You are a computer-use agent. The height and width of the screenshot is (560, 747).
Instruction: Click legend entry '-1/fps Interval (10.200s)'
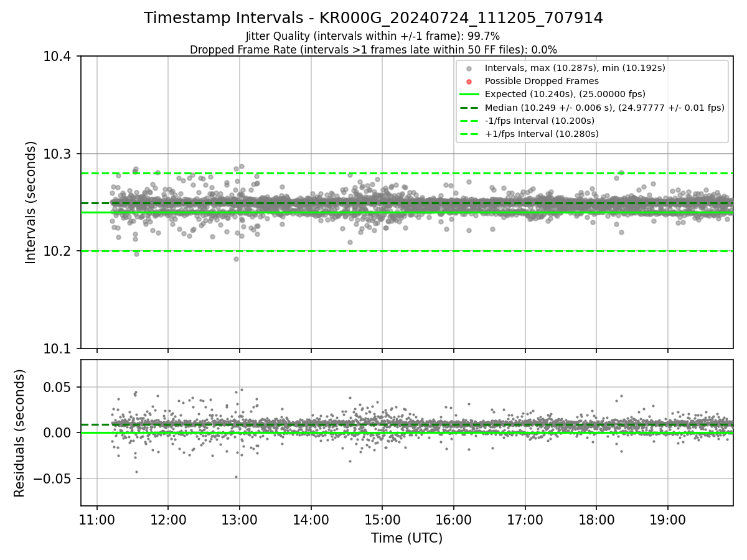540,121
